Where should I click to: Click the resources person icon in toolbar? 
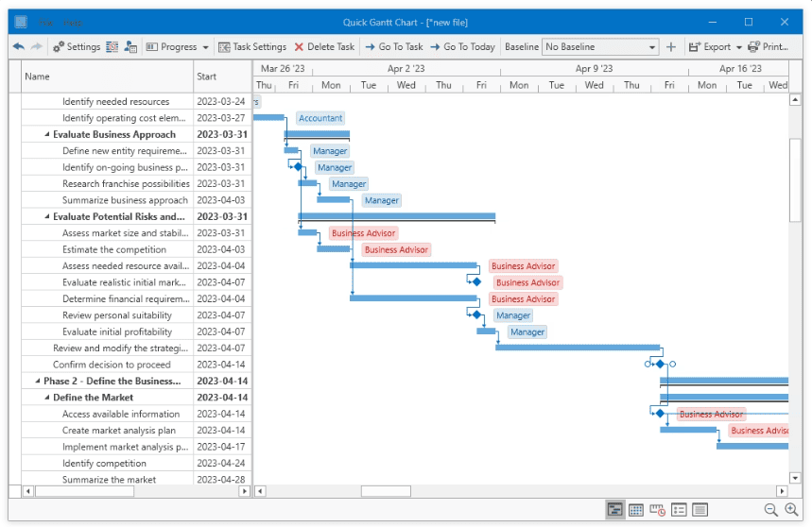click(x=130, y=46)
